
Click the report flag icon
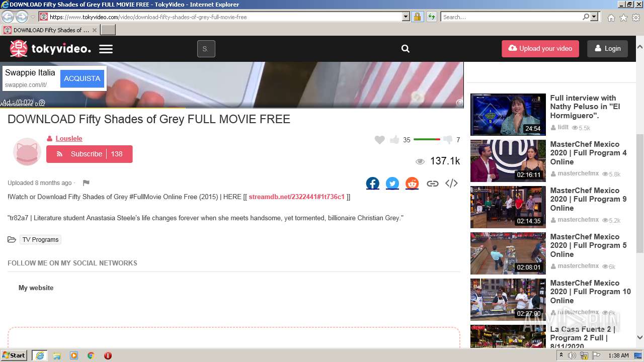(86, 183)
